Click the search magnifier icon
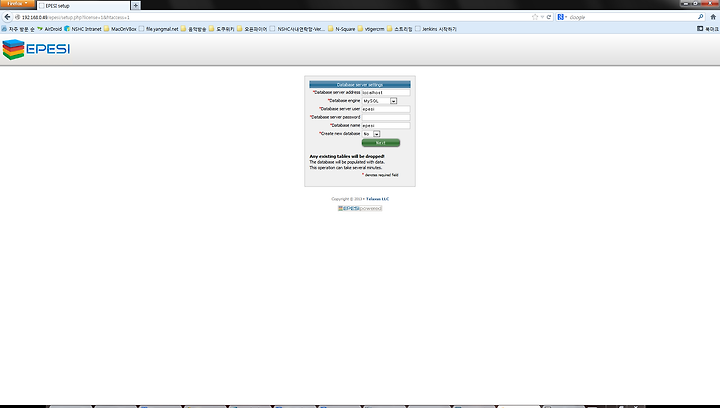 pyautogui.click(x=700, y=17)
